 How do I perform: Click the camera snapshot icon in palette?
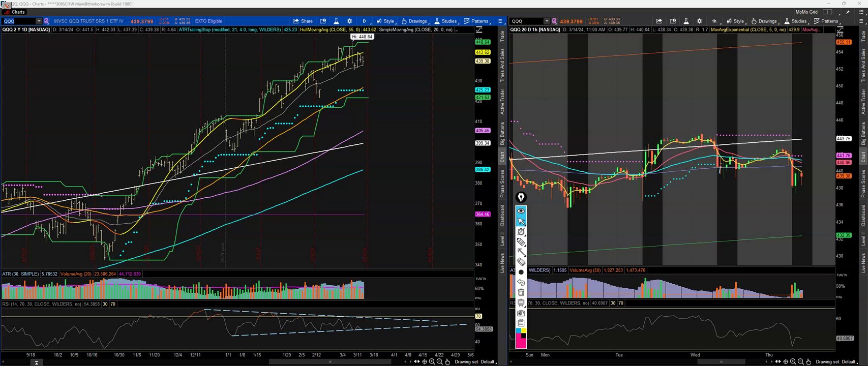[x=521, y=313]
